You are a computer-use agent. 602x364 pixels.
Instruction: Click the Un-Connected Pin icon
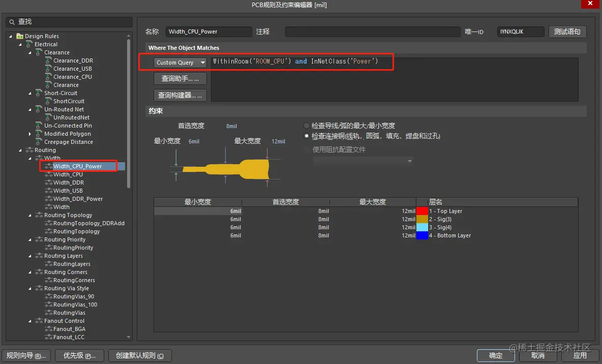point(39,126)
